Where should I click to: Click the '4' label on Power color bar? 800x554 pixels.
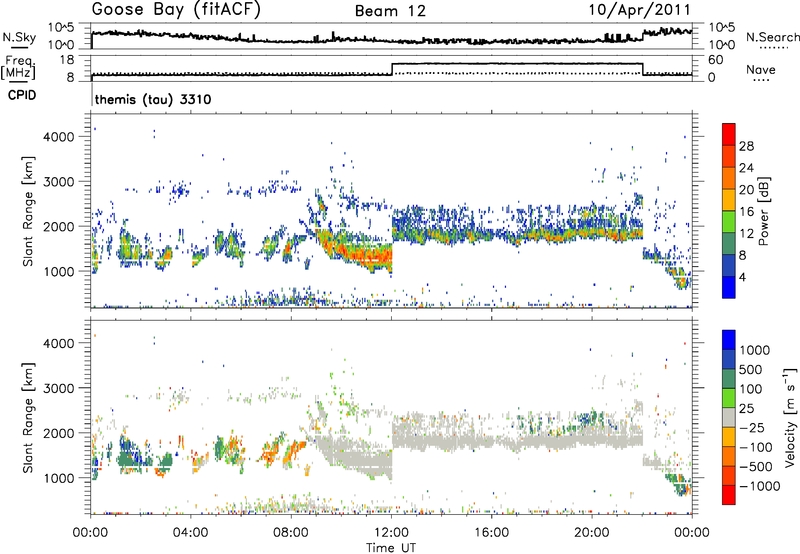pos(743,277)
